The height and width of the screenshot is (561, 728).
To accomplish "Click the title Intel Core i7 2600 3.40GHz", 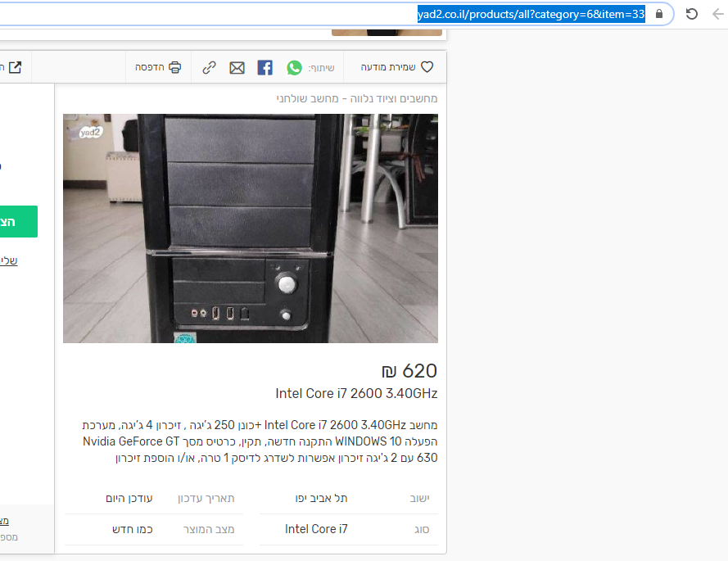I will point(356,393).
